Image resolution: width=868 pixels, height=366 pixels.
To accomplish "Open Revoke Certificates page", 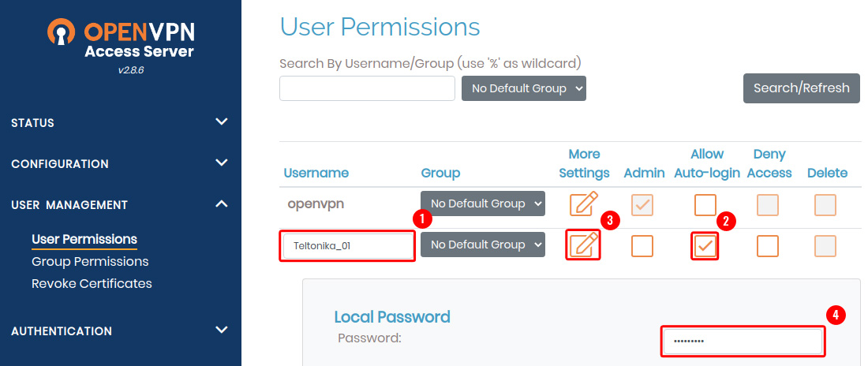I will pos(92,283).
